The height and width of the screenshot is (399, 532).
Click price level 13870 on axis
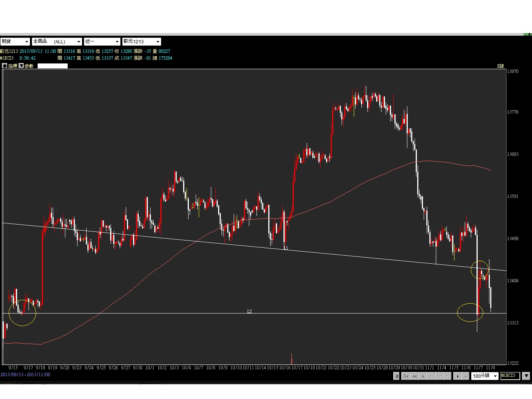point(513,71)
